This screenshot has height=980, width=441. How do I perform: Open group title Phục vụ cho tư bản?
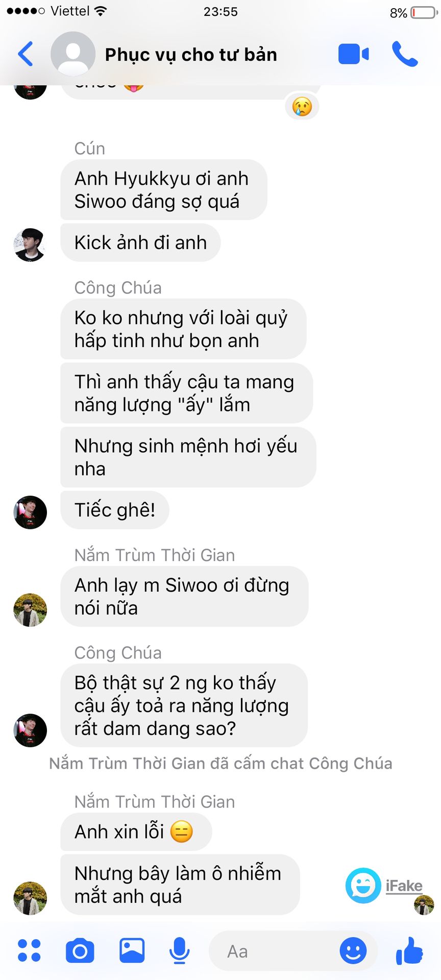tap(191, 54)
